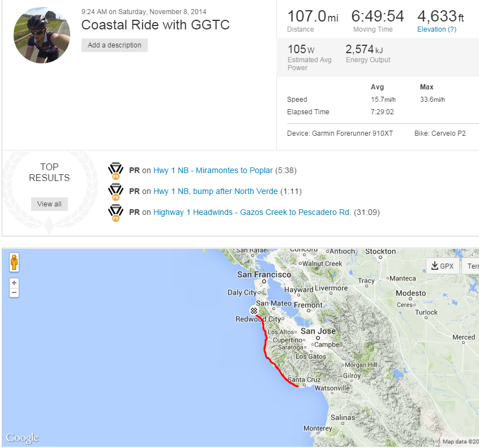Click the Elevation (?) help link

(x=437, y=29)
